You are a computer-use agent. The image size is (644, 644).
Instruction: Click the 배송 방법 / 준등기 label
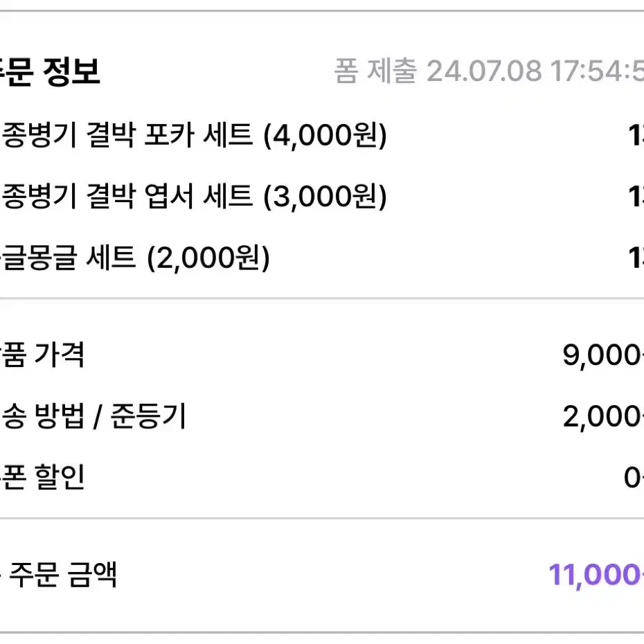pyautogui.click(x=93, y=415)
